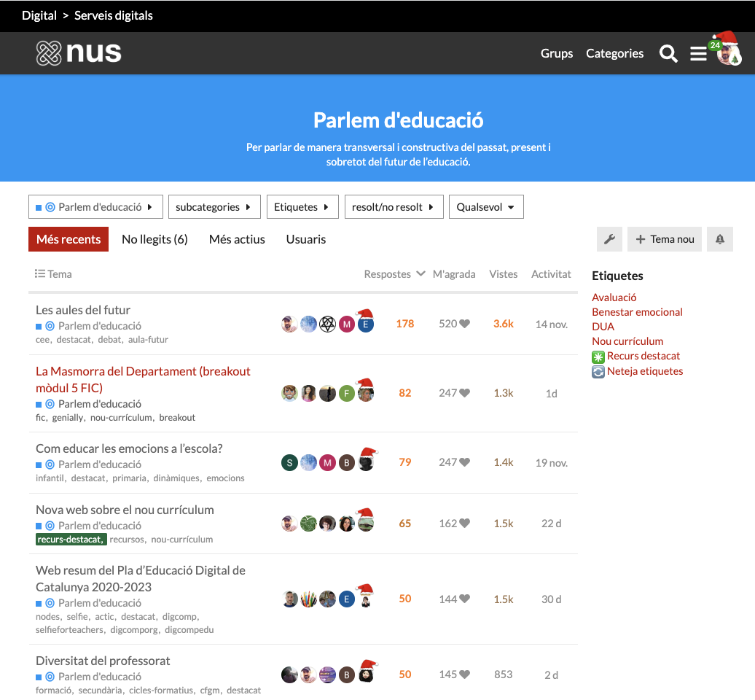
Task: Toggle bulk select icon beside Tema
Action: click(40, 274)
